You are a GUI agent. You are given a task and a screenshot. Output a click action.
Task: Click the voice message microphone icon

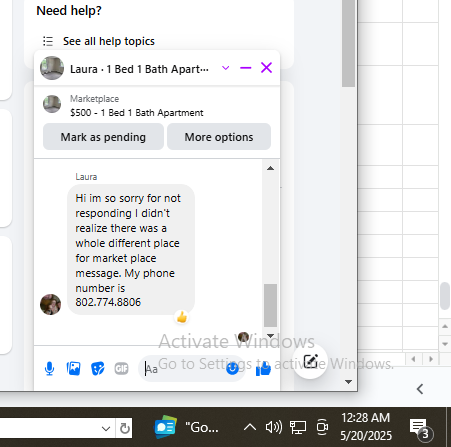point(49,368)
